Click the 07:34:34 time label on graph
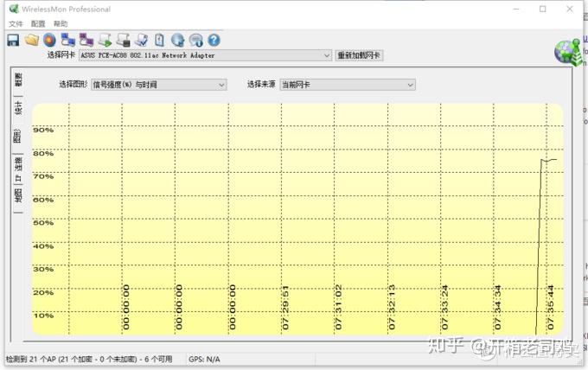588x370 pixels. pos(497,308)
